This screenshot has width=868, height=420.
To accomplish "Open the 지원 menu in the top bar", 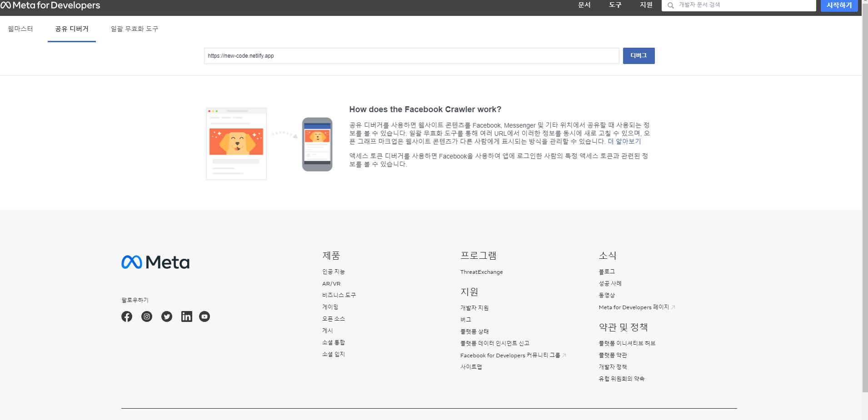I will 646,5.
